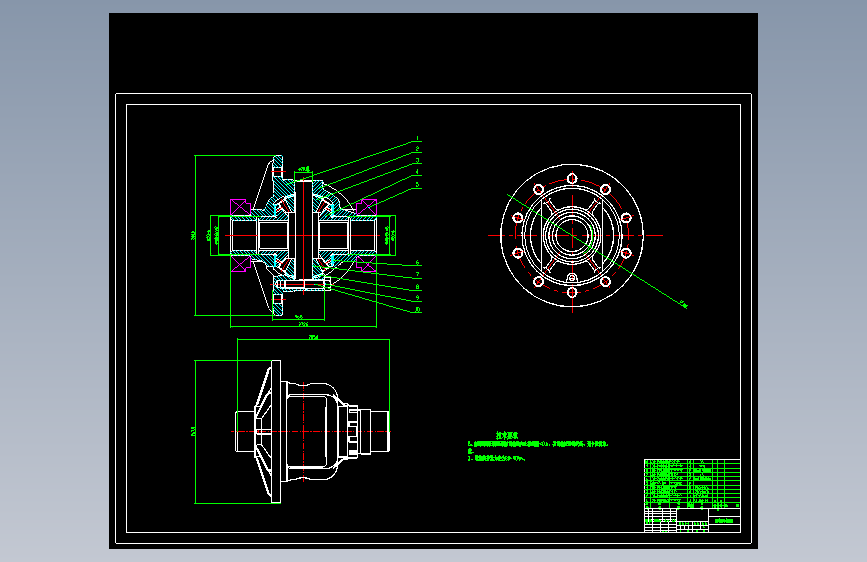The image size is (867, 562).
Task: Select part callout number 3
Action: [x=417, y=161]
